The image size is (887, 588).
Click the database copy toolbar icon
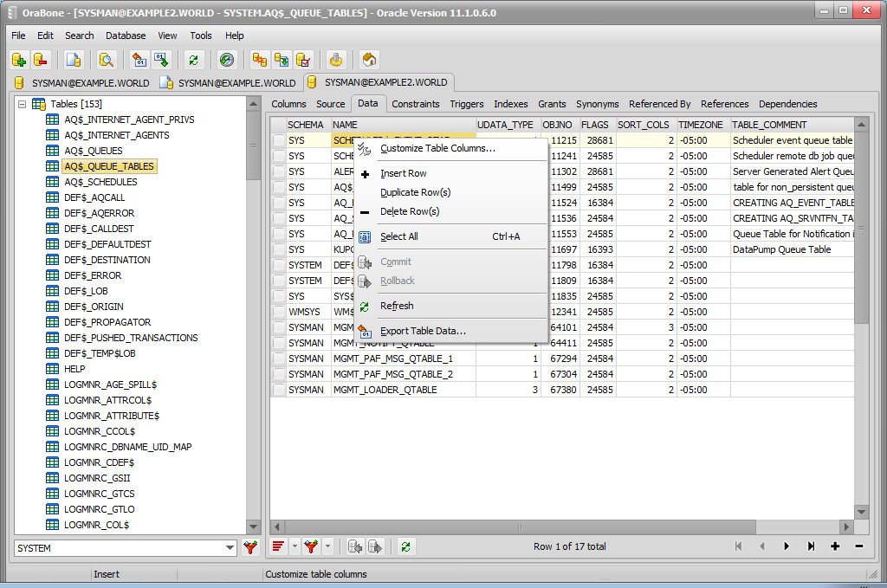point(282,60)
